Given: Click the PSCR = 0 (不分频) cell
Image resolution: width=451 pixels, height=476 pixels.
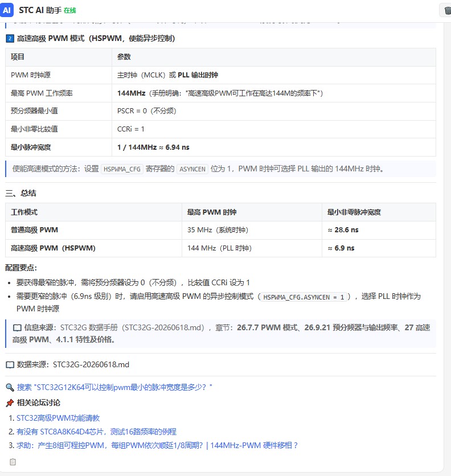Looking at the screenshot, I should click(274, 111).
